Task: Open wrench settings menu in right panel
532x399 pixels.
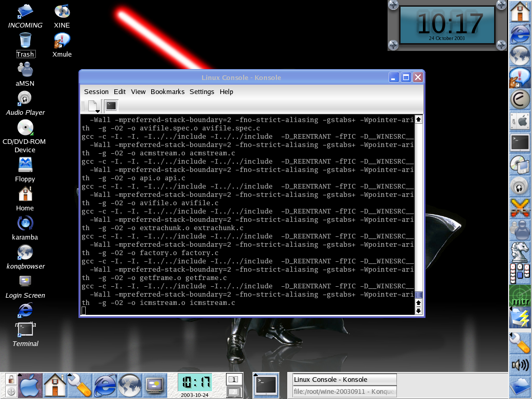Action: (x=520, y=343)
